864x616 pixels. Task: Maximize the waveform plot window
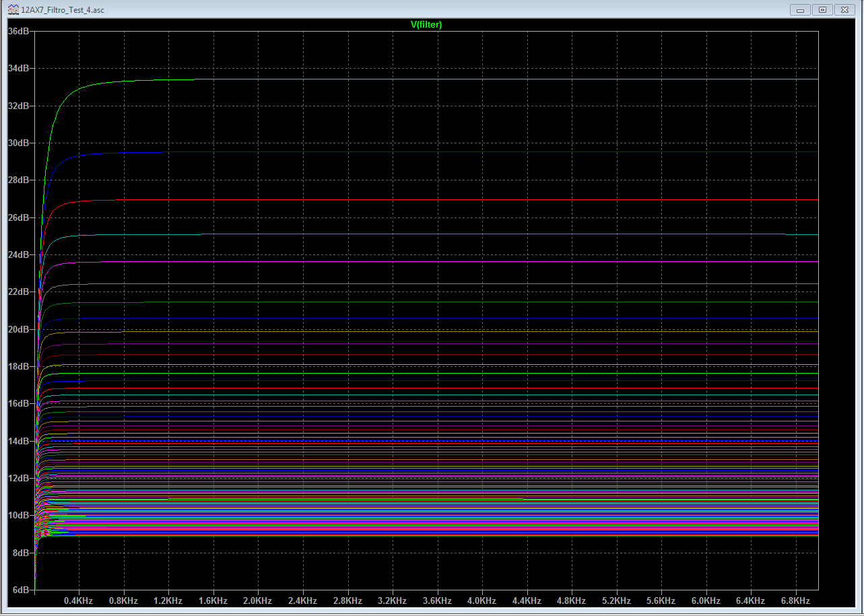click(x=822, y=9)
